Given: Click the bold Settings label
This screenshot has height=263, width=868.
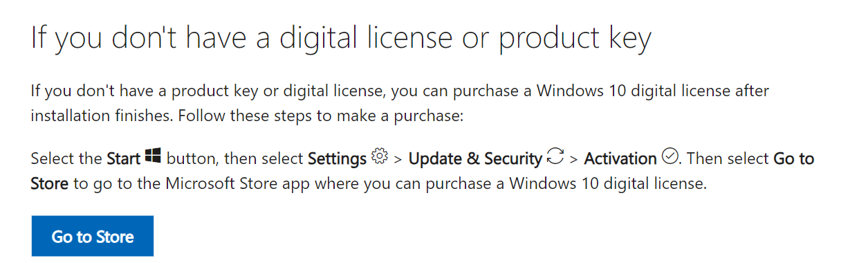Looking at the screenshot, I should 337,158.
